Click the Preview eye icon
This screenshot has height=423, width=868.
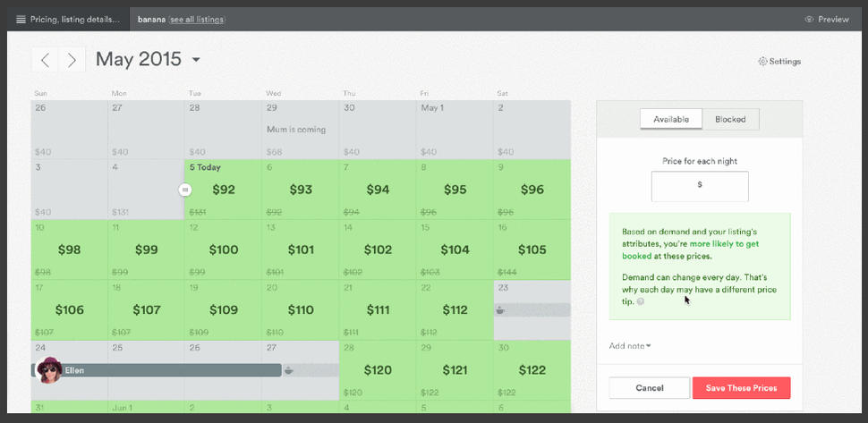pyautogui.click(x=809, y=20)
